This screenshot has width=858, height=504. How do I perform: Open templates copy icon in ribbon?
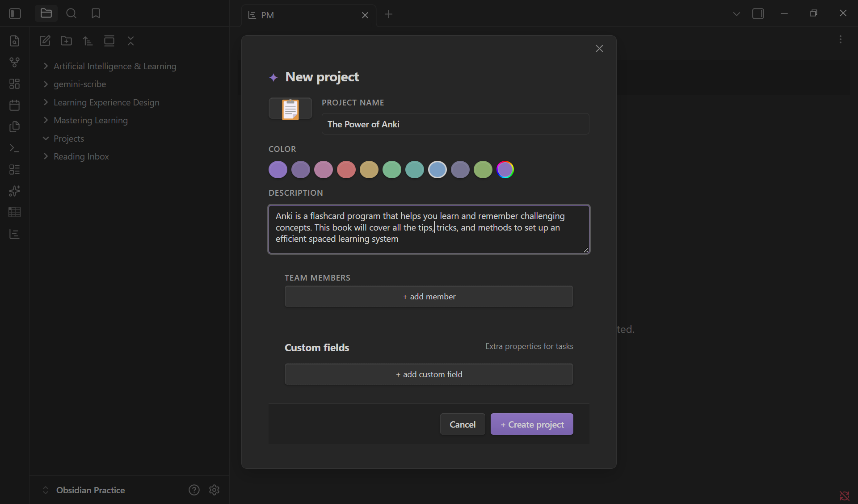[15, 126]
